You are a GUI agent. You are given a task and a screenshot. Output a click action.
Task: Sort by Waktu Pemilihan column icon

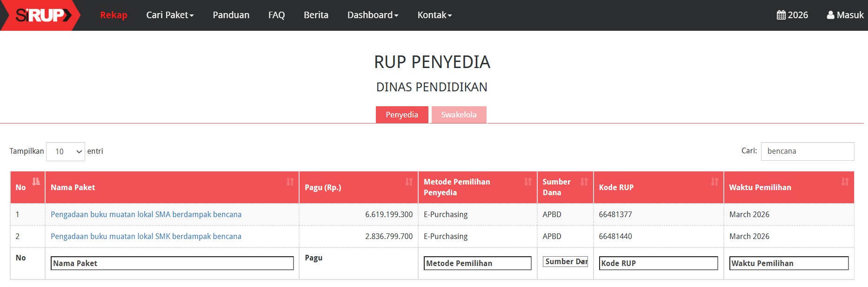tap(845, 181)
